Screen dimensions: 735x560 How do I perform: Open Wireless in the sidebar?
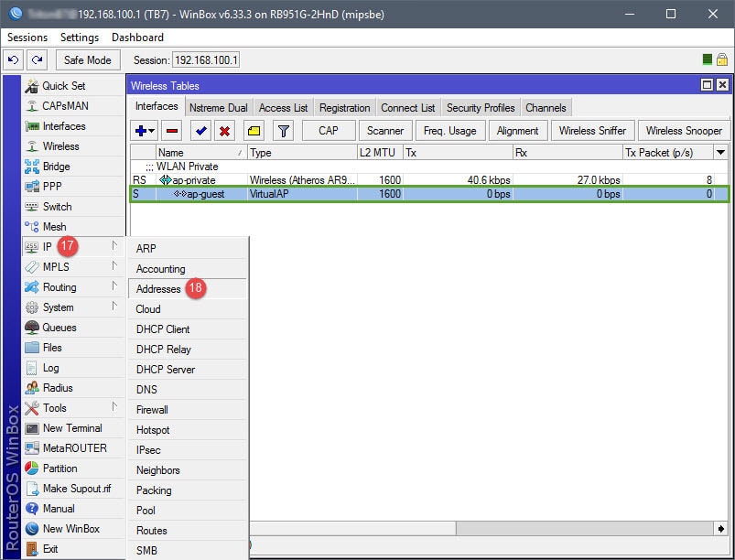pyautogui.click(x=73, y=146)
